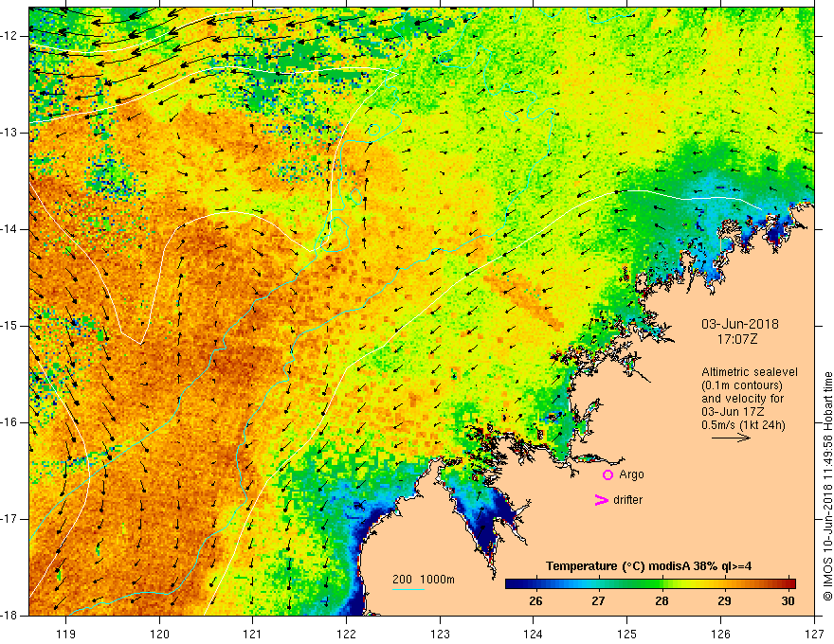Click the 29 value on temperature scale

724,601
